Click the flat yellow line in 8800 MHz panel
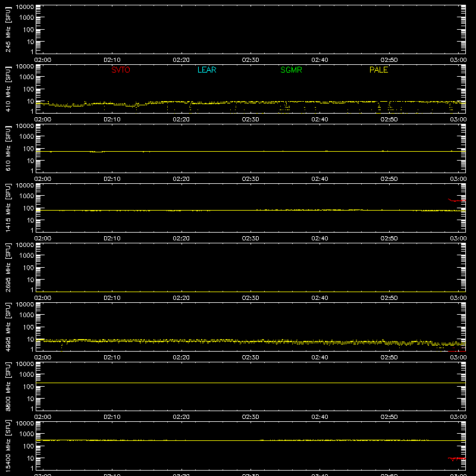Screen dimensions: 476x476 click(250, 383)
